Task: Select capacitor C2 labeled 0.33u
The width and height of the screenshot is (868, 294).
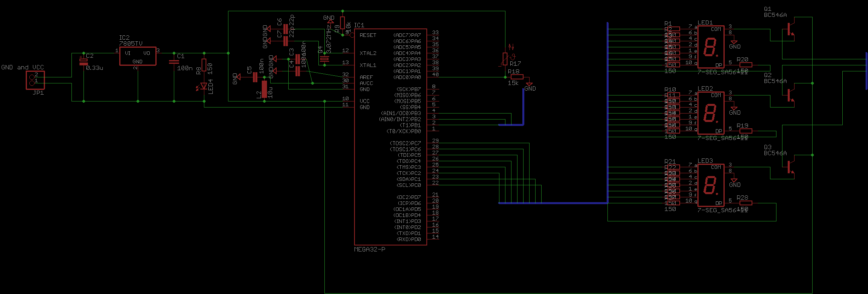Action: pyautogui.click(x=83, y=61)
